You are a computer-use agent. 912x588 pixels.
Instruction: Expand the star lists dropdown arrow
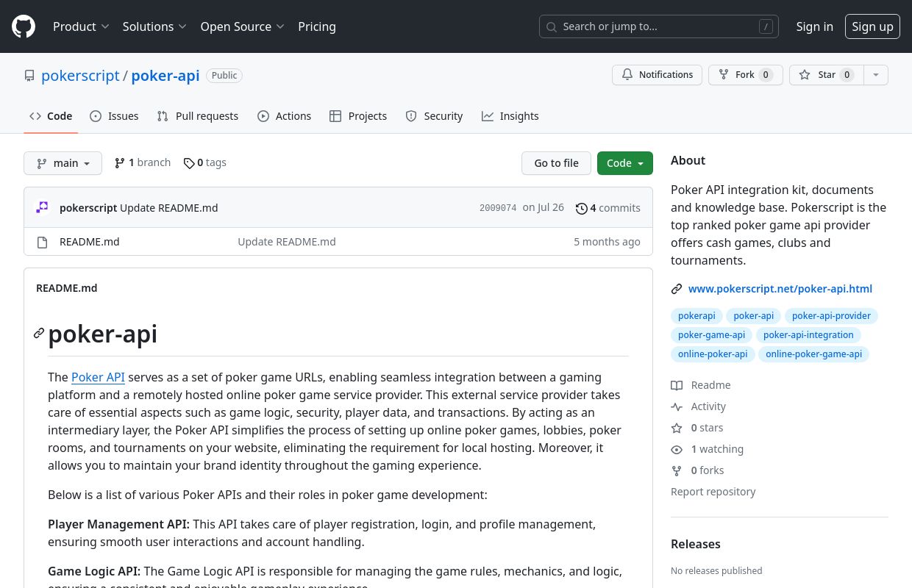pos(875,75)
